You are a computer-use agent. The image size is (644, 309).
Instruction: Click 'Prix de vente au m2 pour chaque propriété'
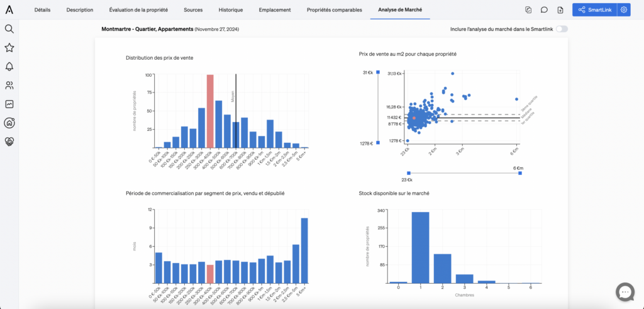click(408, 54)
